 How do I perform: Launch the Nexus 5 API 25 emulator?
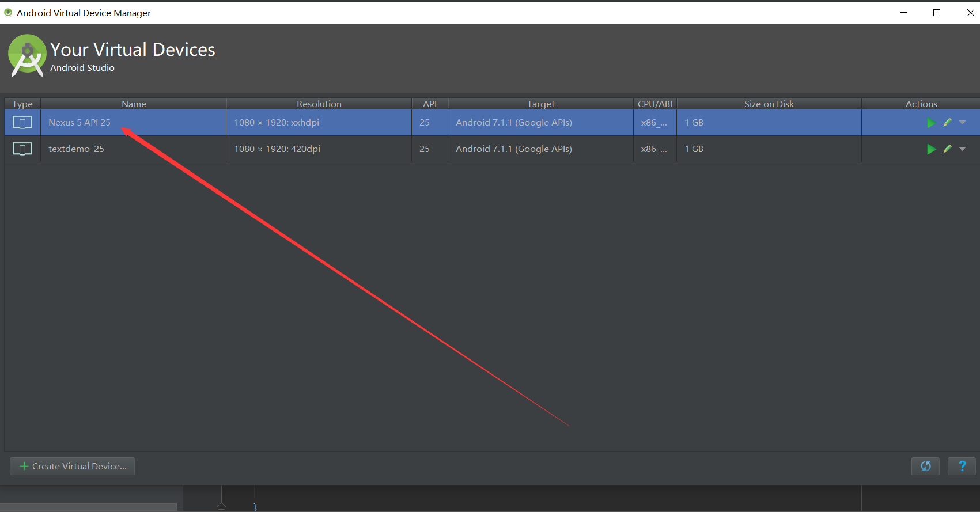(931, 123)
